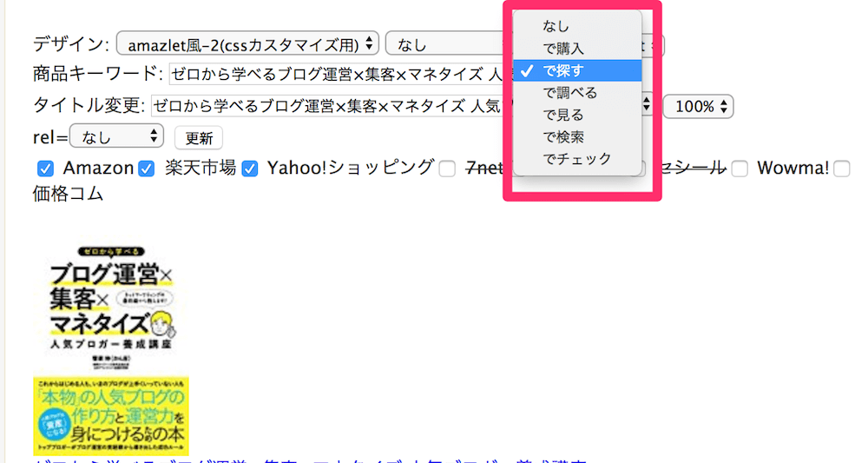Uncheck the Amazon checkbox

click(45, 169)
